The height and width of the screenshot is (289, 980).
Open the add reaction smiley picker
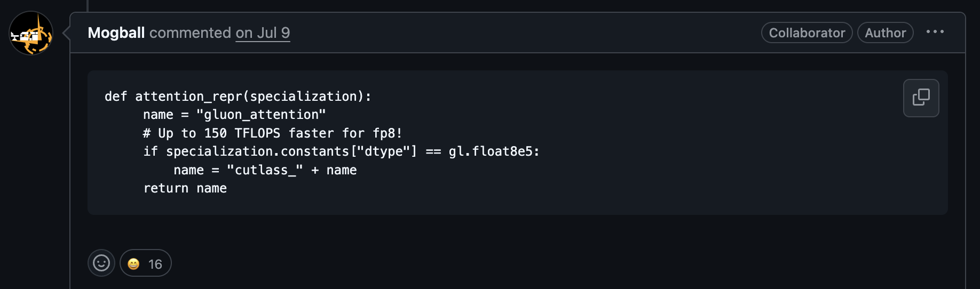tap(101, 263)
